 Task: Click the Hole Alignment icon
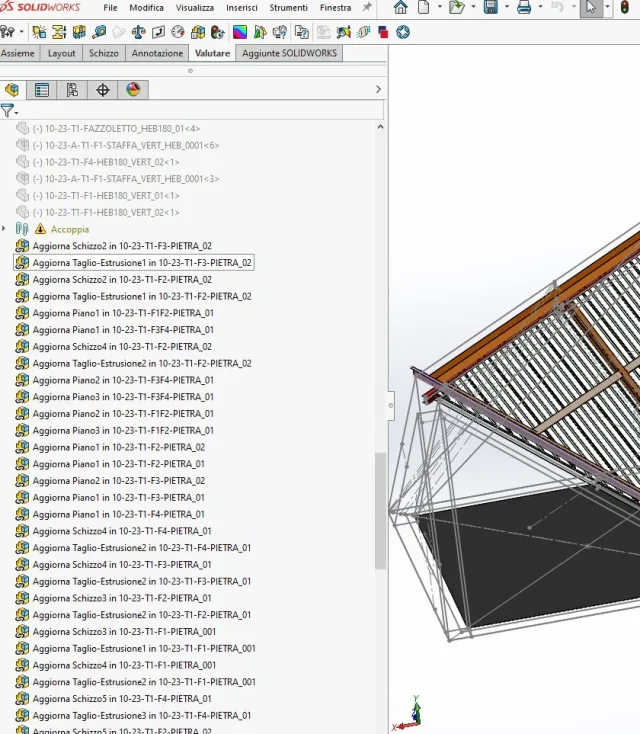79,32
